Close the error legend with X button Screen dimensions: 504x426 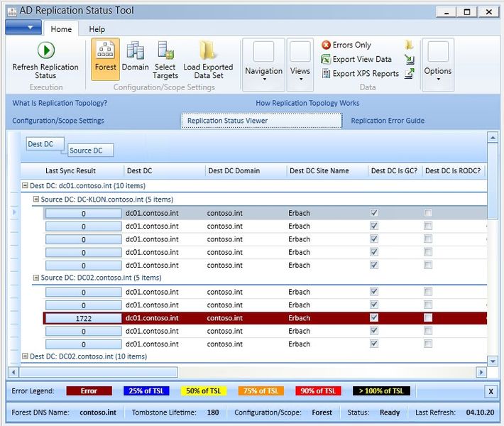click(491, 391)
